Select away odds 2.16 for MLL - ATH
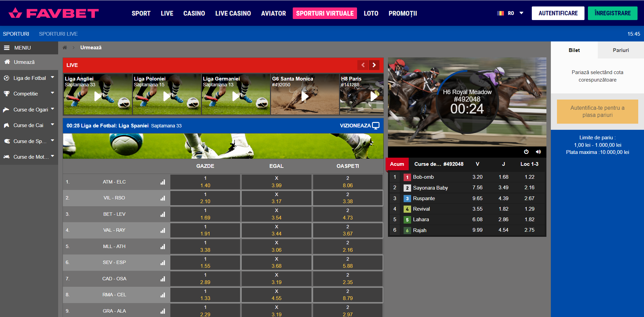 coord(348,247)
